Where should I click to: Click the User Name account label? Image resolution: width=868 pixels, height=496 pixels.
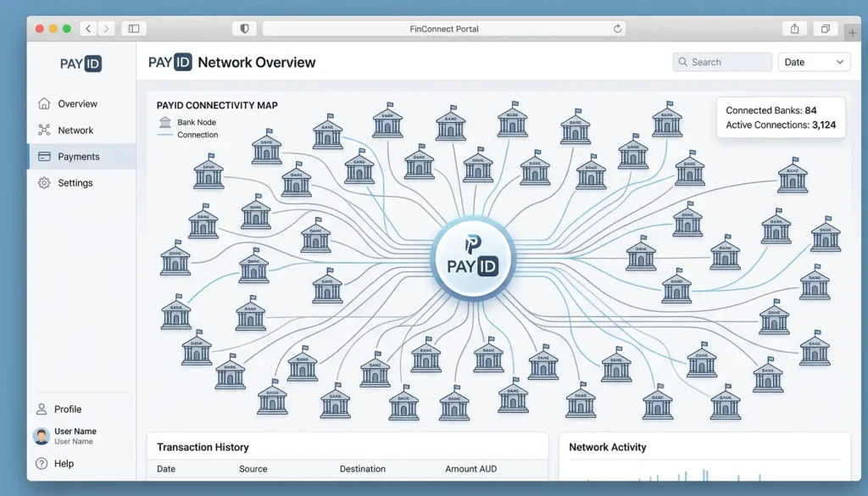pos(75,432)
